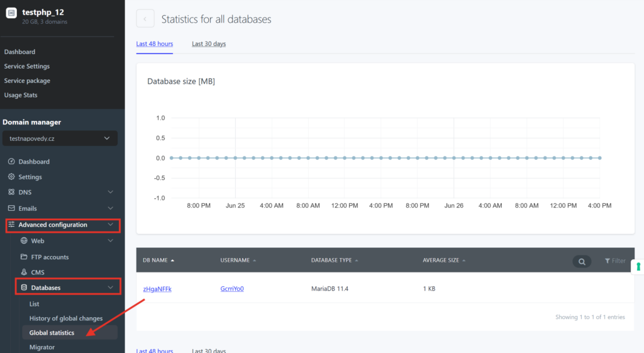Viewport: 644px width, 353px height.
Task: Click the 1 KB average size cell
Action: tap(429, 289)
